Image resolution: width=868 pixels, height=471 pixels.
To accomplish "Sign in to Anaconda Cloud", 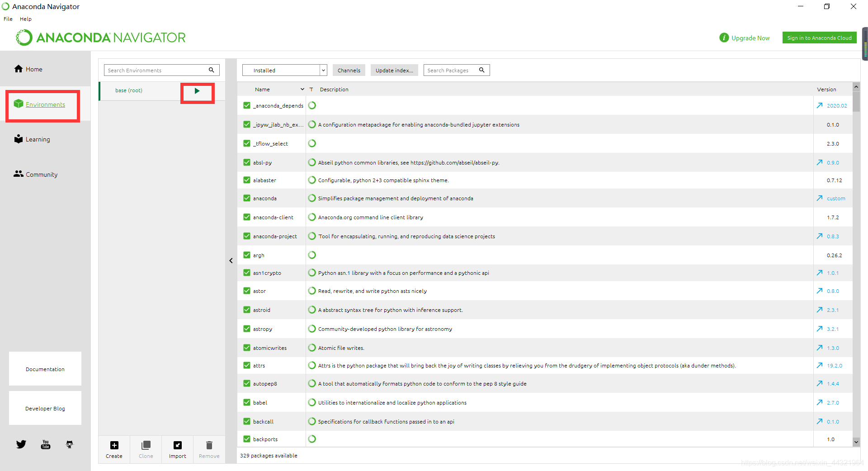I will (819, 38).
